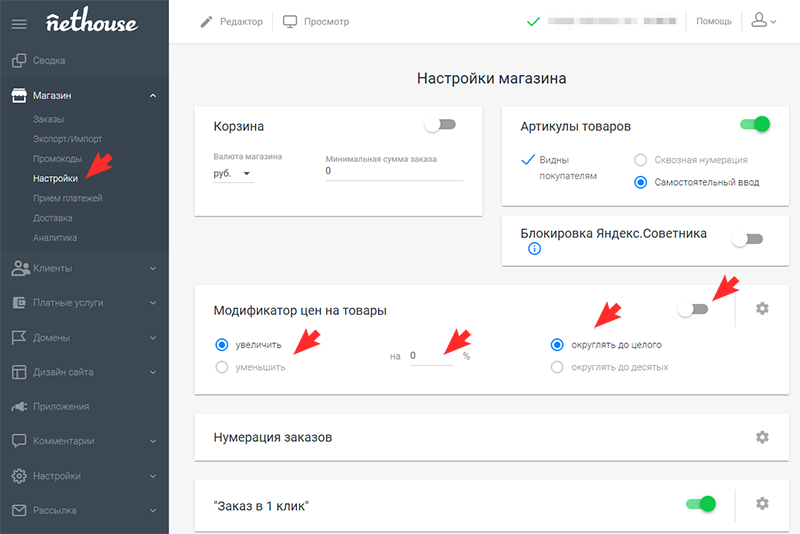Enable the Корзина toggle switch
Image resolution: width=800 pixels, height=534 pixels.
coord(440,125)
